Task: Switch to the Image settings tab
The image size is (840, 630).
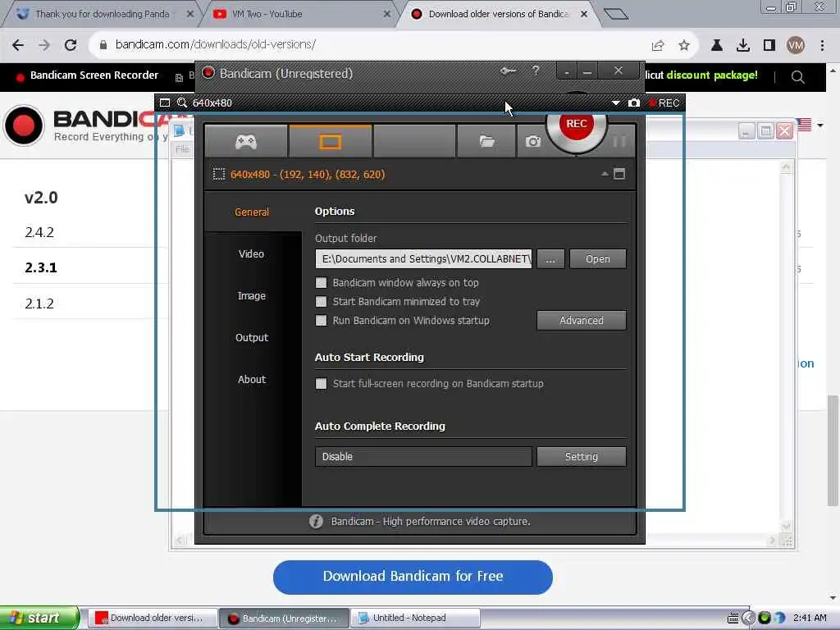Action: [252, 295]
